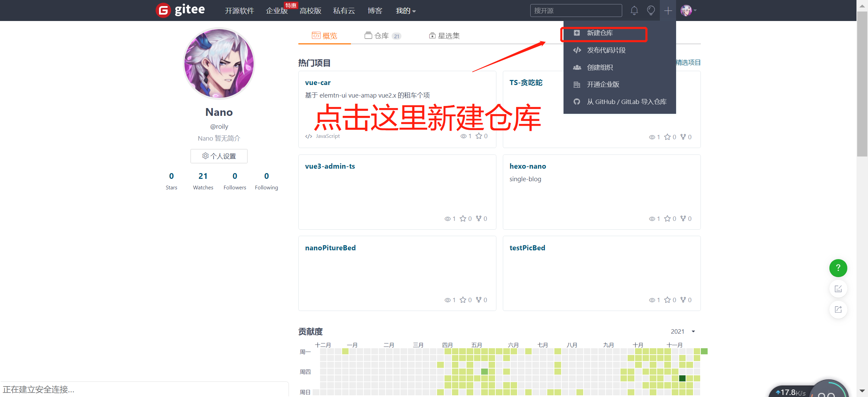
Task: Open 企业版 in the navigation bar
Action: 277,11
